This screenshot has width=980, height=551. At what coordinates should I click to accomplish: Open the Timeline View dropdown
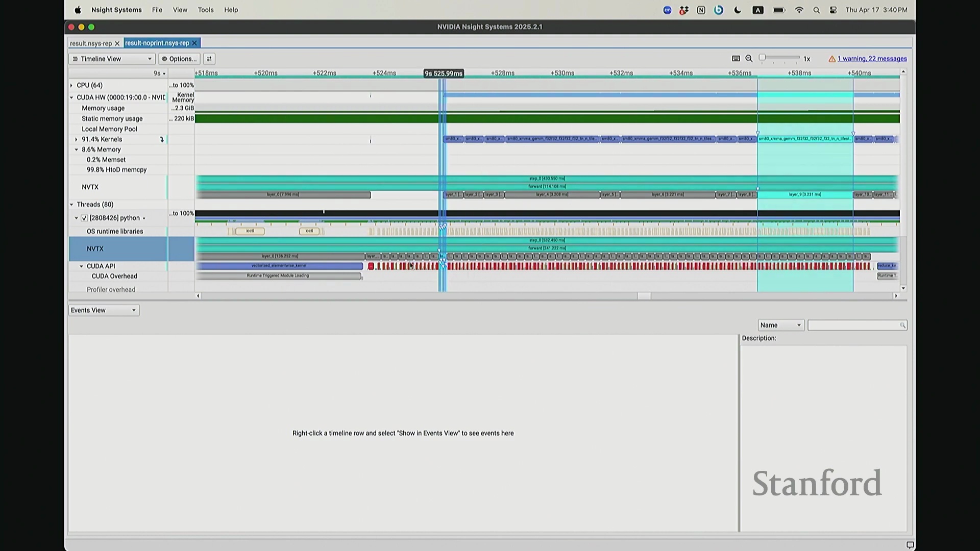(112, 59)
